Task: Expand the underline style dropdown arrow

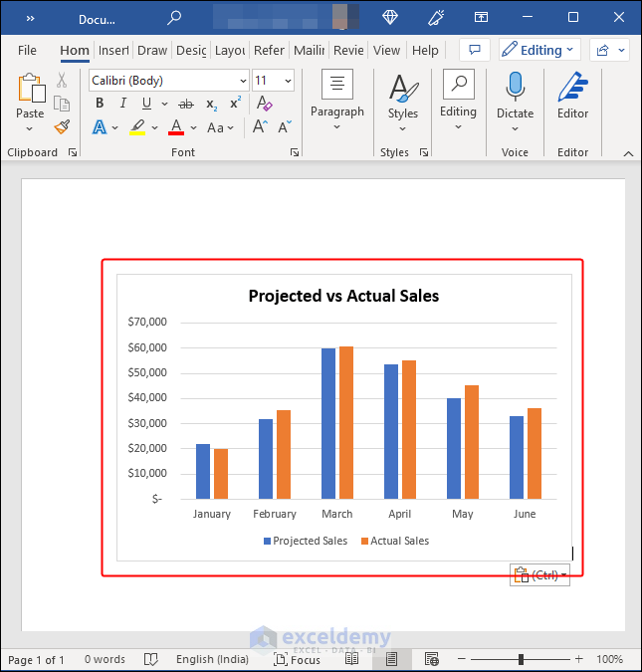Action: (x=164, y=104)
